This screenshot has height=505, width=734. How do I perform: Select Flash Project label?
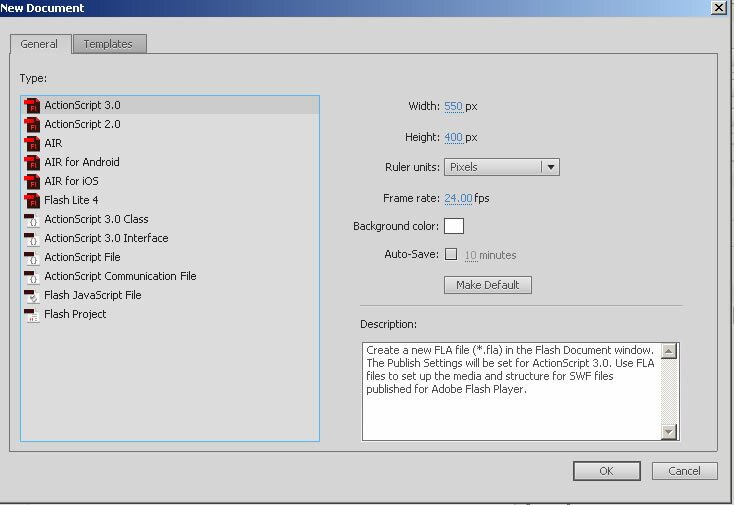(75, 314)
